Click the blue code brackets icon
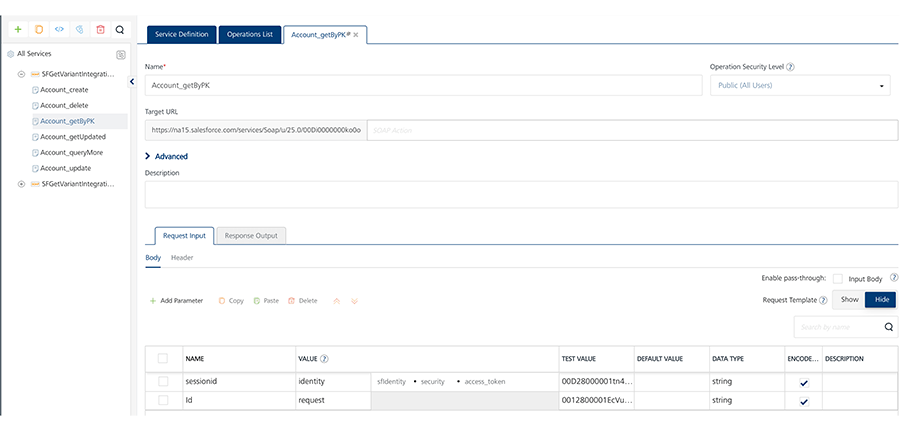This screenshot has height=431, width=900. pos(59,30)
